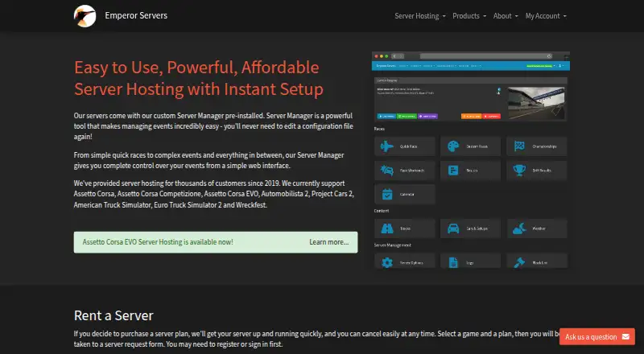644x354 pixels.
Task: Click the Server Options gear icon in preview
Action: pos(387,262)
